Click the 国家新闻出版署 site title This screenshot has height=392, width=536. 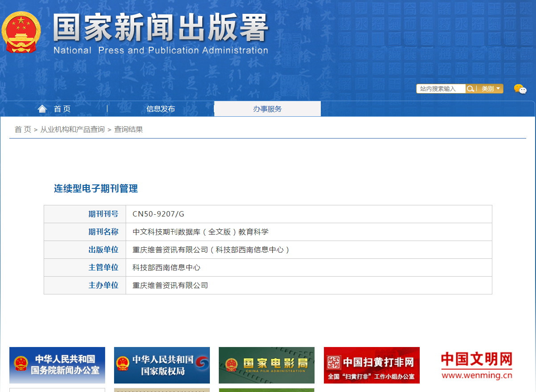[x=160, y=28]
